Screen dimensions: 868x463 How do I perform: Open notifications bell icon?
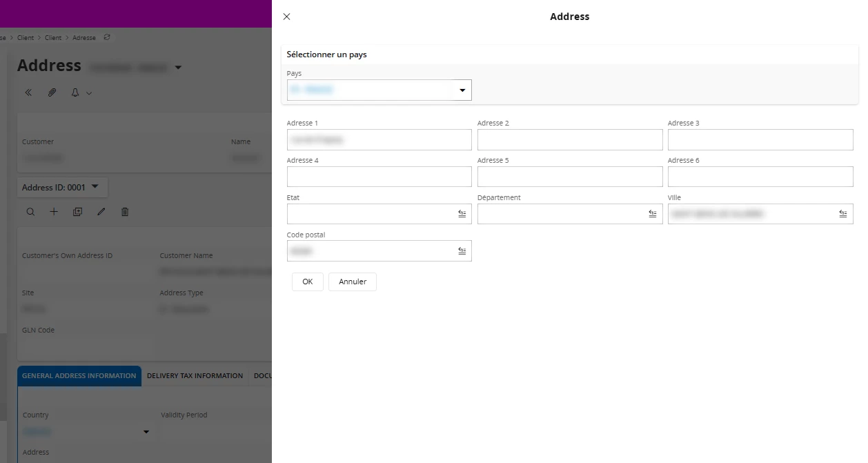(x=75, y=92)
